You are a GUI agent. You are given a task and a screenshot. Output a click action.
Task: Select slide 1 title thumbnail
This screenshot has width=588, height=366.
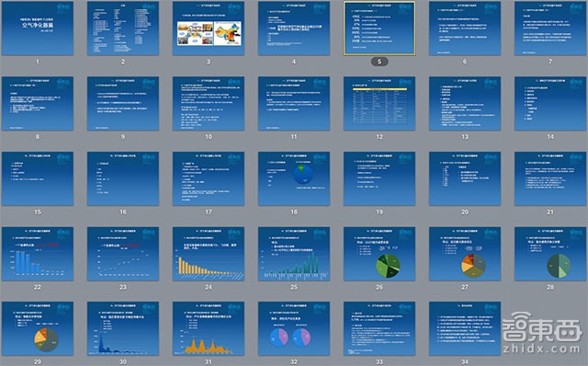pos(38,29)
